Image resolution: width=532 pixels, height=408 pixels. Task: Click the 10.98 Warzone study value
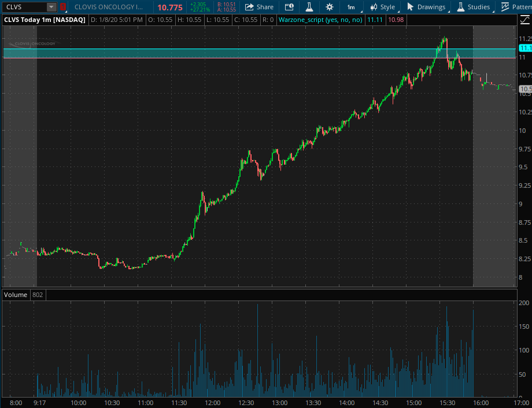click(396, 20)
